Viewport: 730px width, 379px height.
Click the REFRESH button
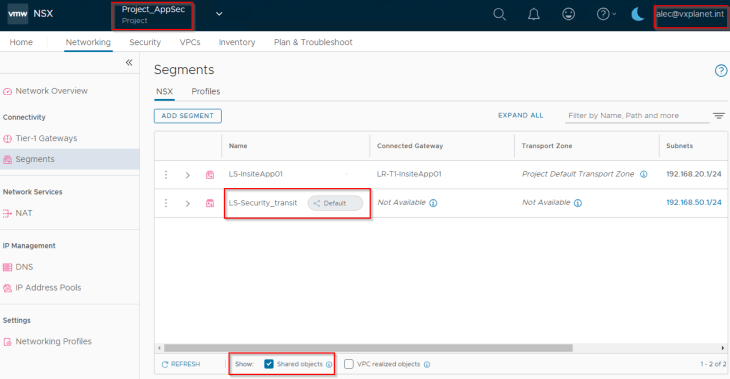[x=181, y=364]
